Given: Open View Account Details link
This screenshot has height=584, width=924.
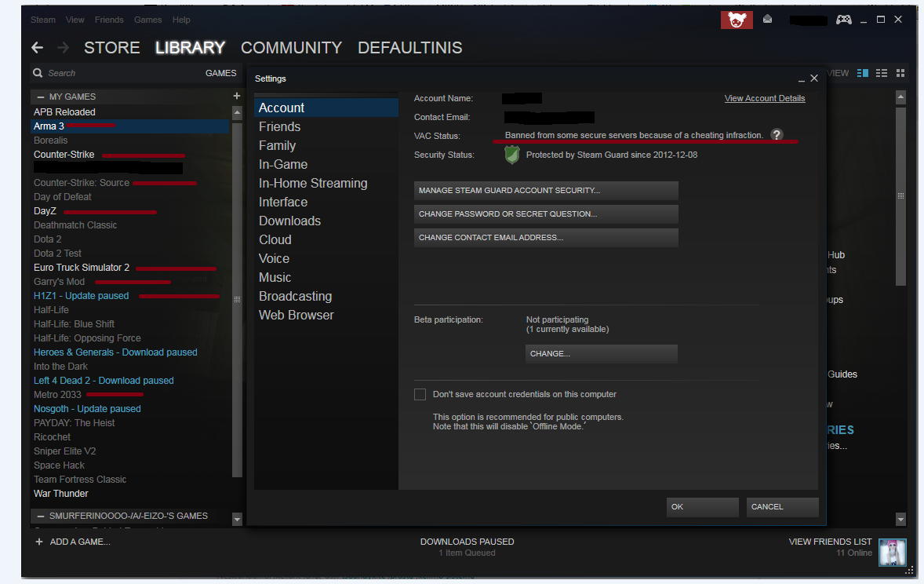Looking at the screenshot, I should 764,99.
